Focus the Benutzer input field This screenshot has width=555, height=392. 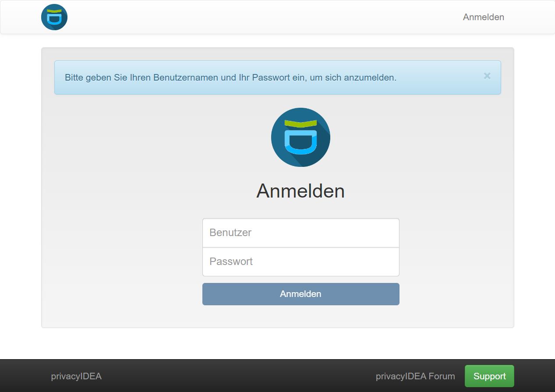pyautogui.click(x=300, y=233)
